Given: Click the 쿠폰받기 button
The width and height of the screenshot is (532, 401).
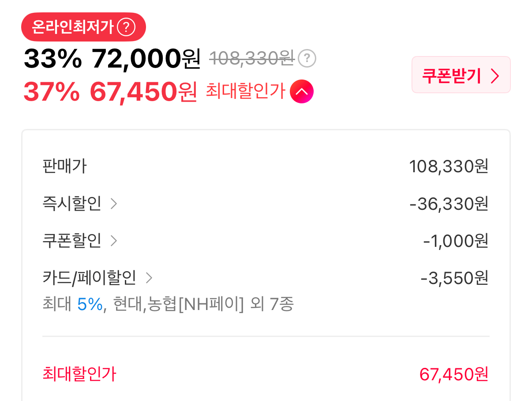Looking at the screenshot, I should tap(461, 75).
